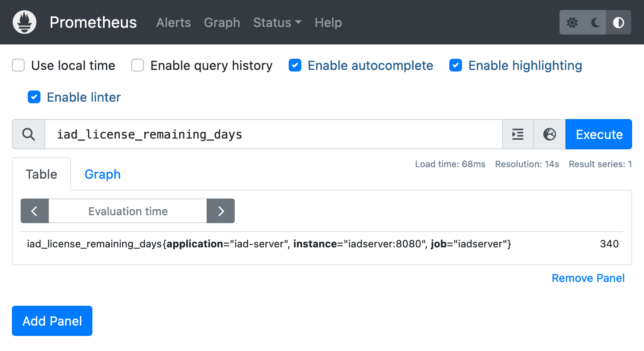The image size is (644, 351).
Task: Enable query history checkbox
Action: (x=138, y=66)
